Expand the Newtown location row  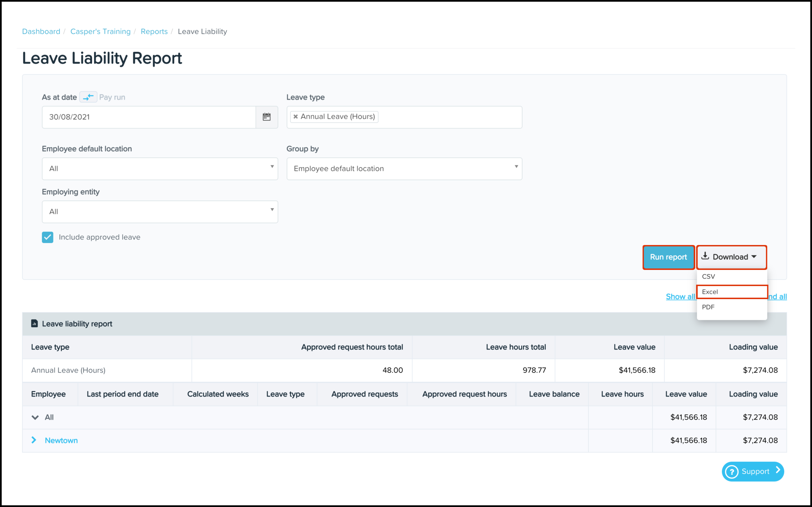pyautogui.click(x=34, y=440)
